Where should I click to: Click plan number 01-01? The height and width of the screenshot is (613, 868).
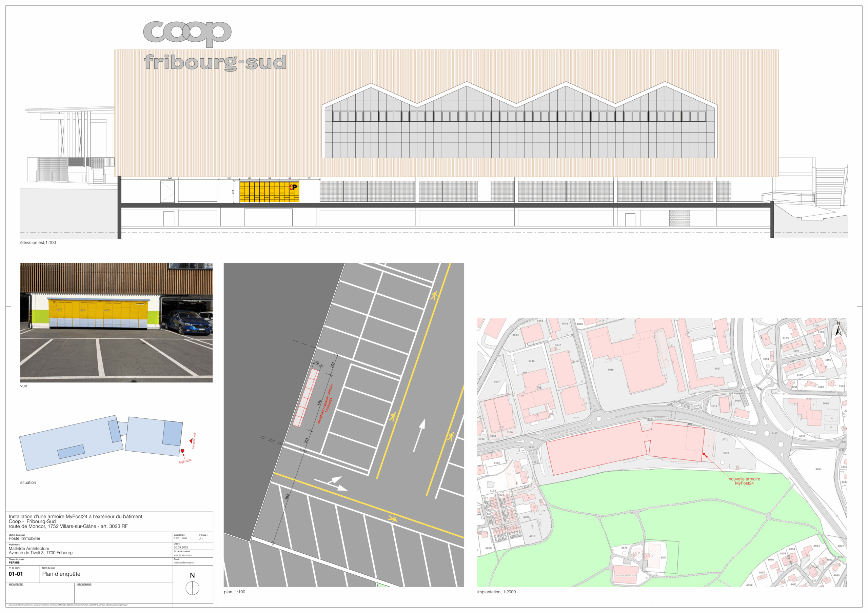(x=16, y=574)
